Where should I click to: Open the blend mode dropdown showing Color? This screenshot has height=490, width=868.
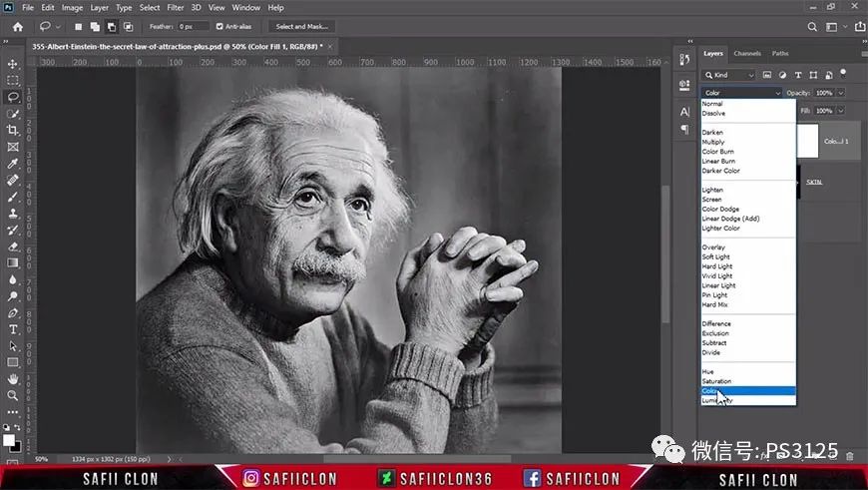coord(741,93)
